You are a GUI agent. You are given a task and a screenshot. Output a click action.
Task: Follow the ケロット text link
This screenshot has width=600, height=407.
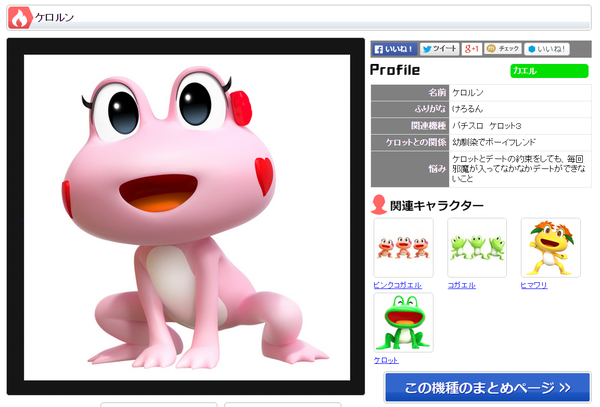[386, 360]
